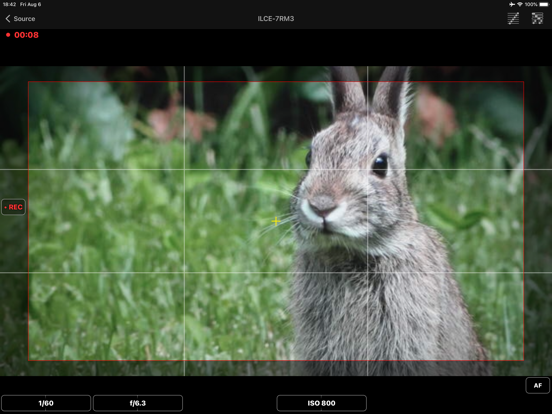Toggle autofocus with the AF button
The width and height of the screenshot is (552, 414).
[537, 385]
